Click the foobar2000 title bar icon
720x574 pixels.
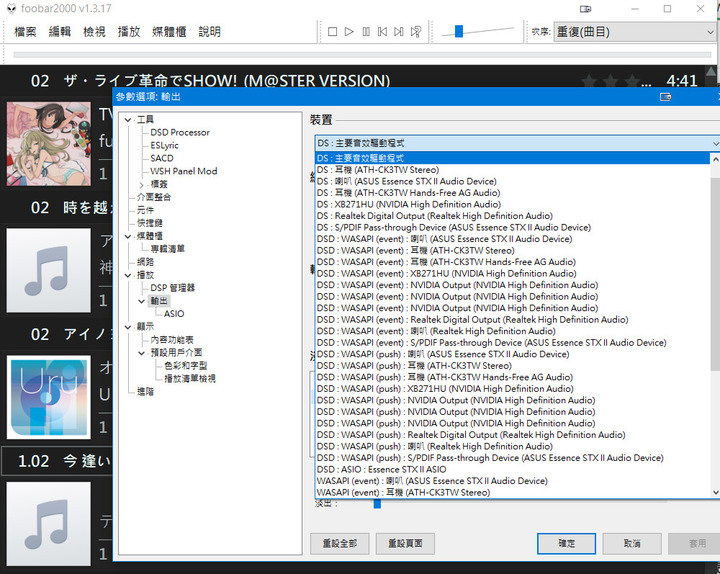point(12,8)
